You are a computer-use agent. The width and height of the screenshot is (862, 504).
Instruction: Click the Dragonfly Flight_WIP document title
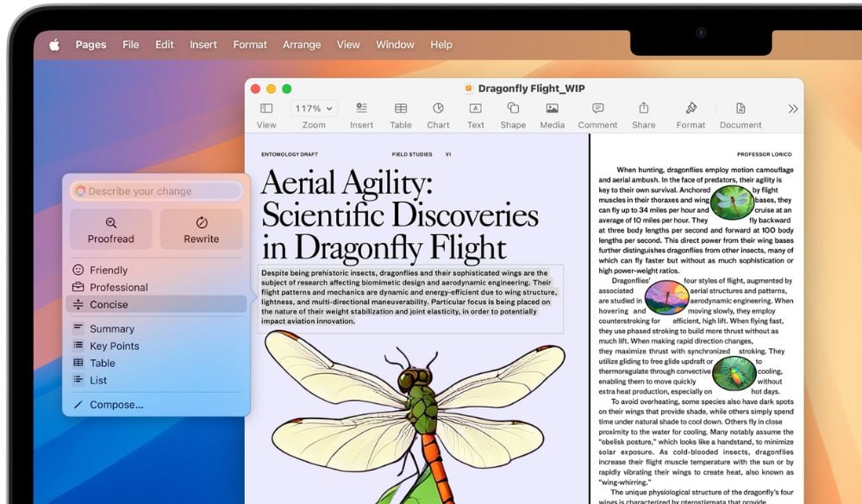pos(531,89)
